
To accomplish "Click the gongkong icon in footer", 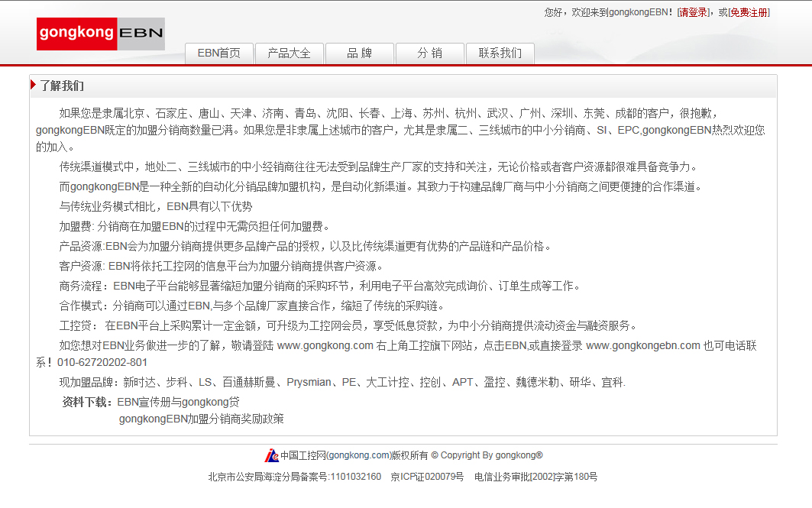I will coord(271,455).
